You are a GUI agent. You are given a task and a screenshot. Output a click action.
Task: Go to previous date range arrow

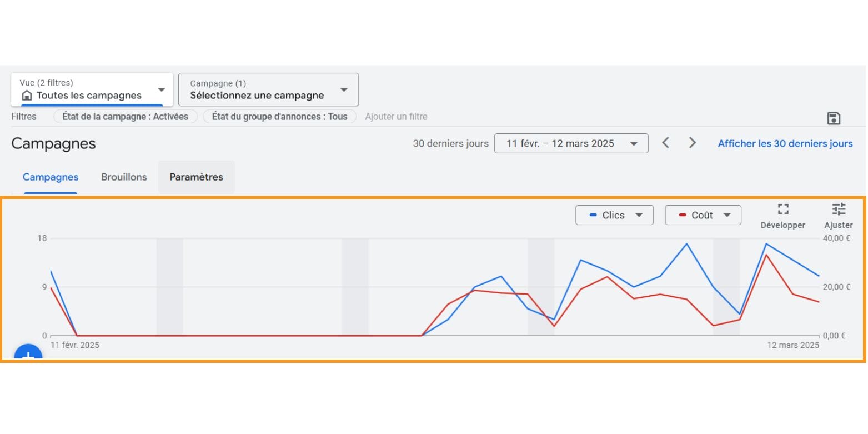[665, 143]
